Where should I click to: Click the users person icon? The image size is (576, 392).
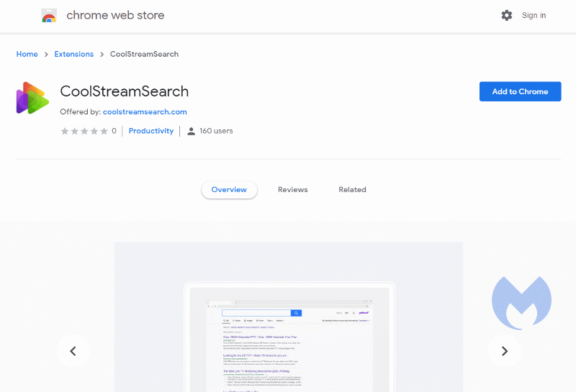[191, 131]
